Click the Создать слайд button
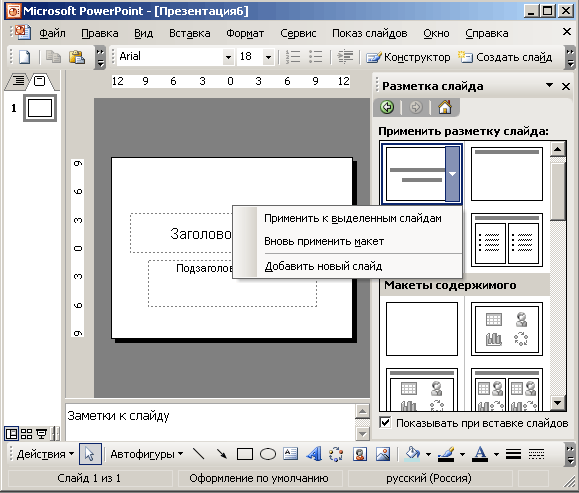Screen dimensions: 579x493 pyautogui.click(x=505, y=57)
